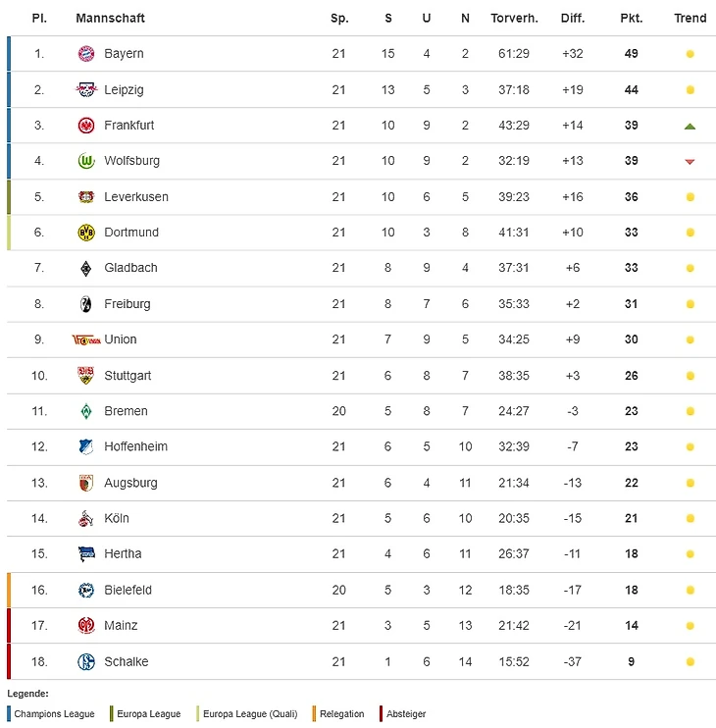Click the Frankfurt eagle logo
The image size is (716, 728).
click(x=86, y=126)
